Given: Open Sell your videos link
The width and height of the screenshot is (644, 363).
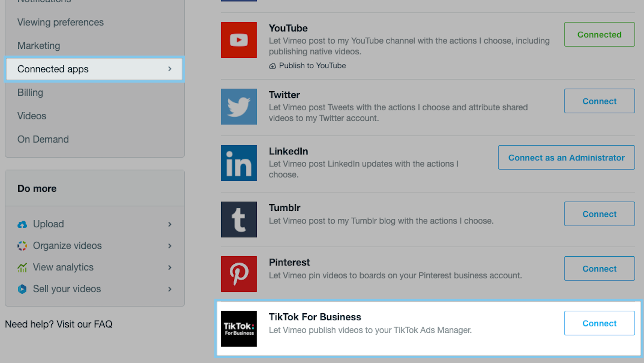Looking at the screenshot, I should [67, 289].
